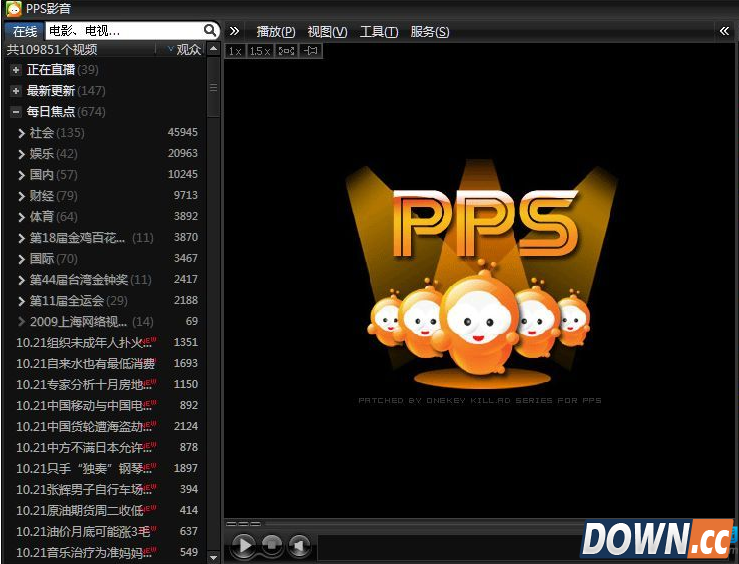Collapse the 每日焦点 category
The height and width of the screenshot is (564, 739).
pyautogui.click(x=16, y=112)
